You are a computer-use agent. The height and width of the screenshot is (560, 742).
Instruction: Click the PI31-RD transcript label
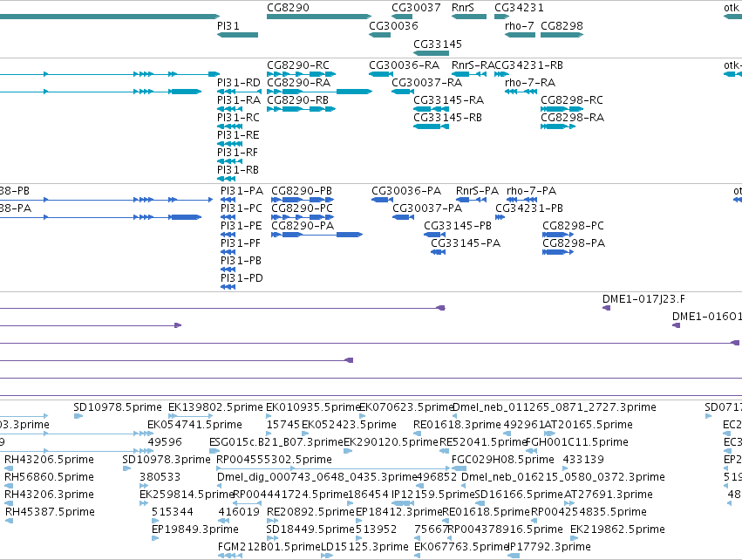[239, 82]
